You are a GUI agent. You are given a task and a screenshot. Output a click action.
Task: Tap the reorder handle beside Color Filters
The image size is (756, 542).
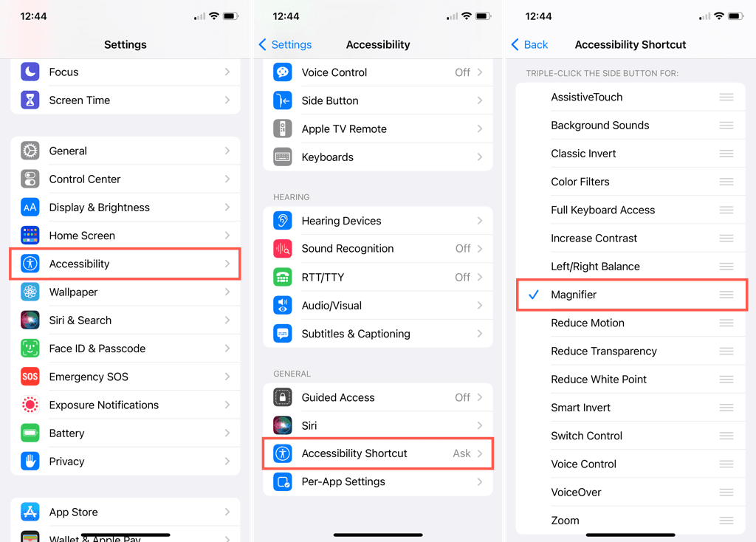(726, 182)
